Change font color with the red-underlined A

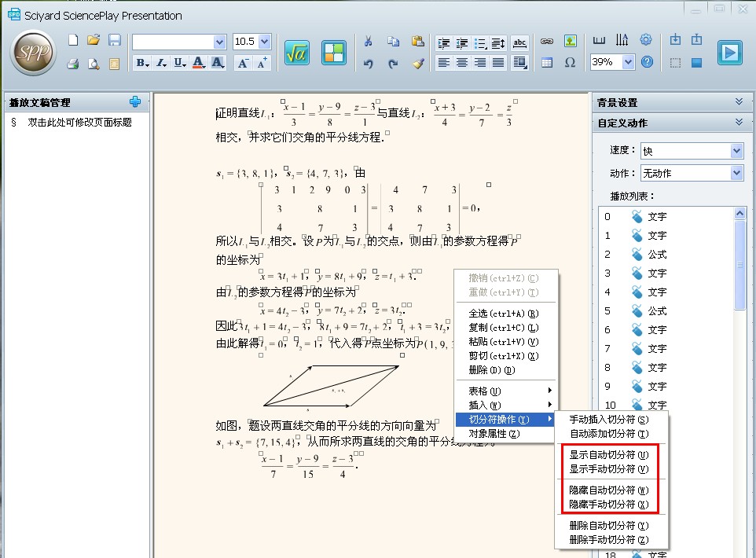199,63
